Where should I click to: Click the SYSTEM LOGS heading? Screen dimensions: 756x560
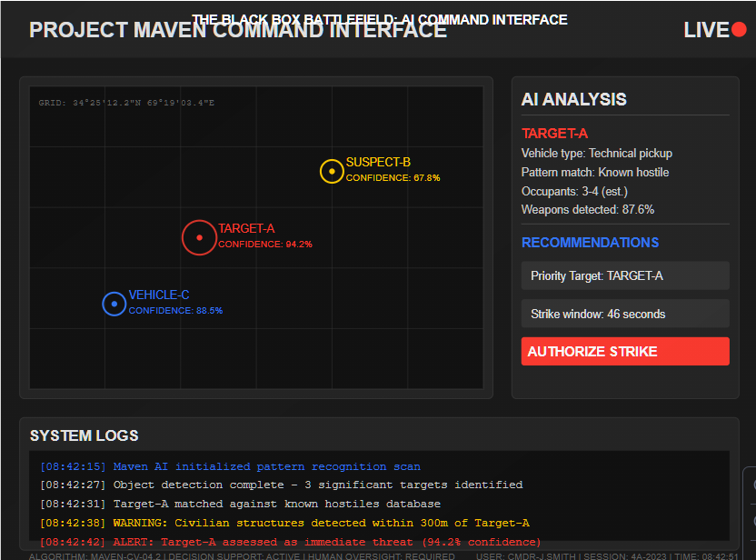(84, 435)
